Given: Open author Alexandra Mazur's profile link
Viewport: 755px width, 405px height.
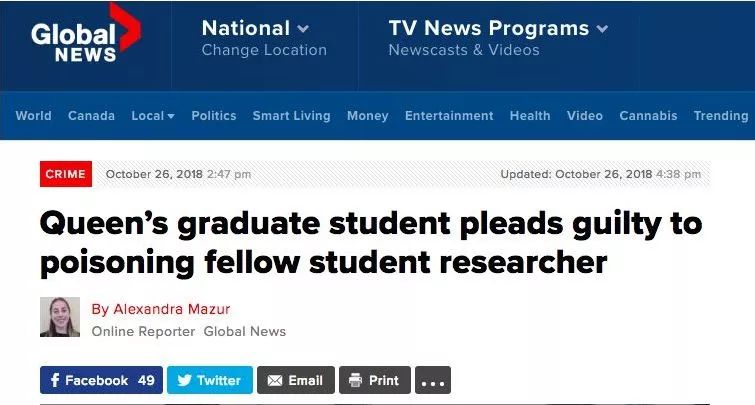Looking at the screenshot, I should pyautogui.click(x=161, y=309).
